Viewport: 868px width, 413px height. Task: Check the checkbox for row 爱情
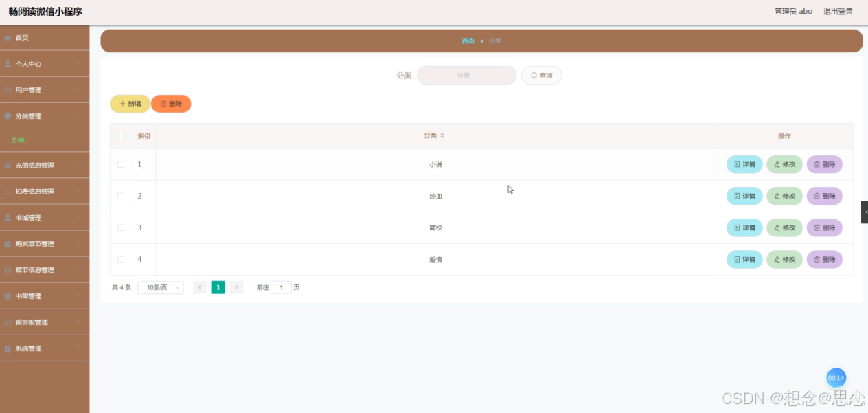[121, 259]
